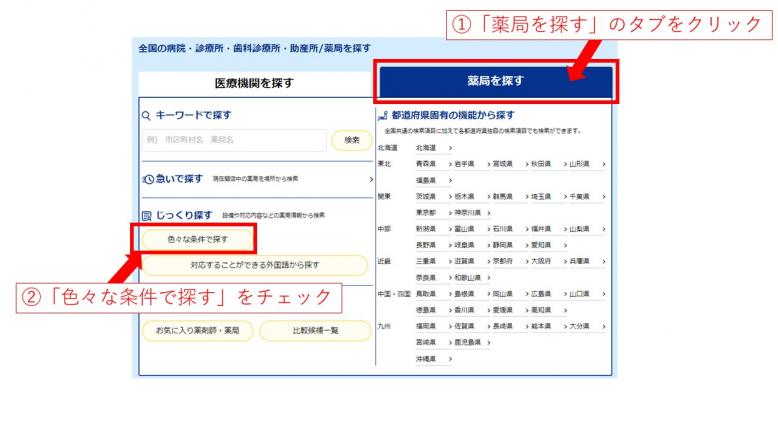
Task: Select 埼玉県 prefecture link
Action: (549, 197)
